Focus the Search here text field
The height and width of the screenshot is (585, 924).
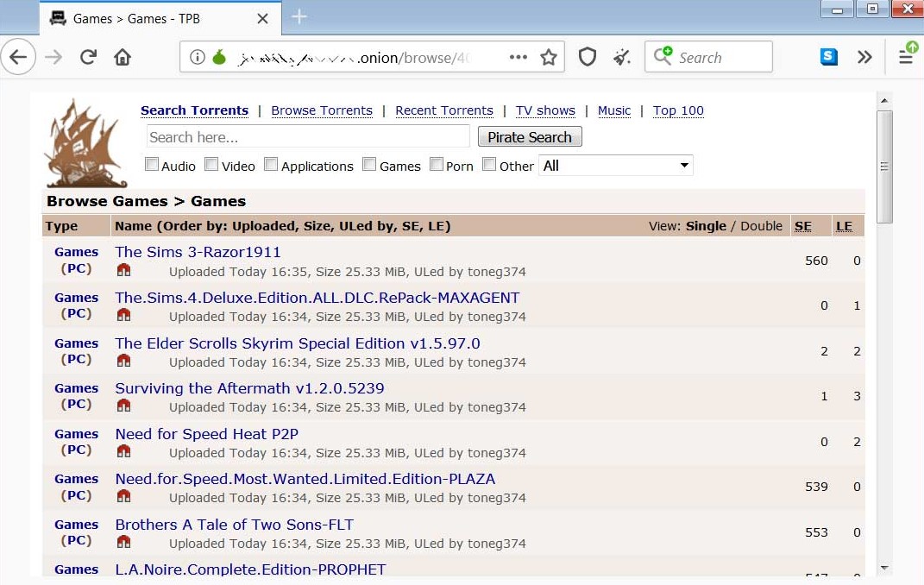(308, 136)
